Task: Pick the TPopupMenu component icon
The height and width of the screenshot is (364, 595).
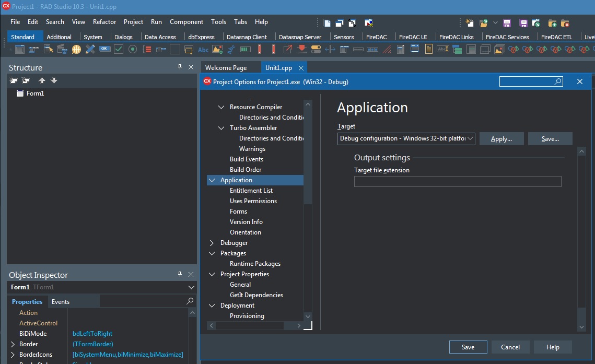Action: tap(48, 49)
